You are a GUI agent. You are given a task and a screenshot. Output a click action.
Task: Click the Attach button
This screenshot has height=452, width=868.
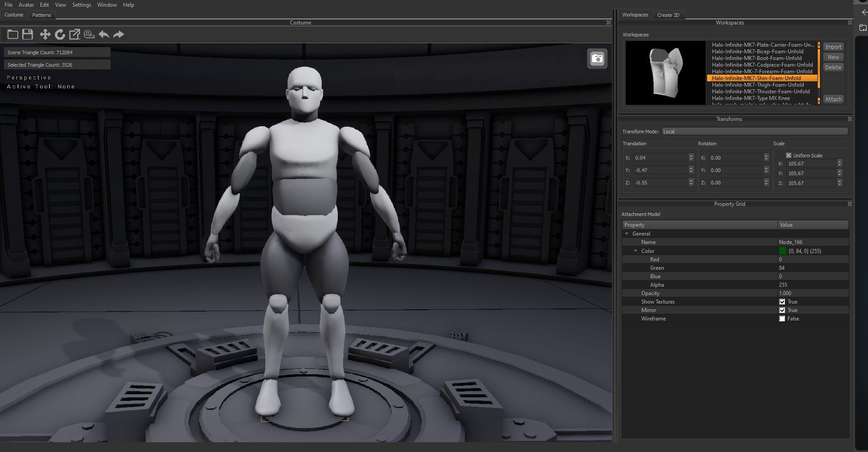point(833,99)
